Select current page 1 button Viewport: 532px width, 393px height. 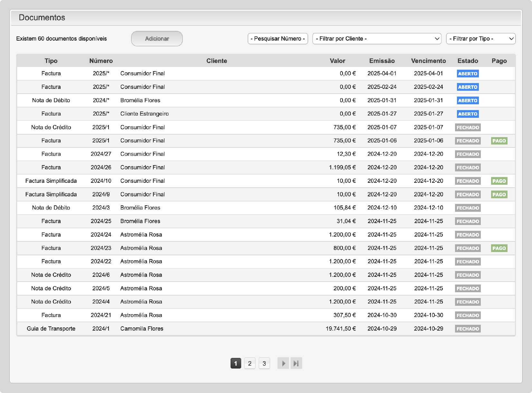click(x=236, y=363)
